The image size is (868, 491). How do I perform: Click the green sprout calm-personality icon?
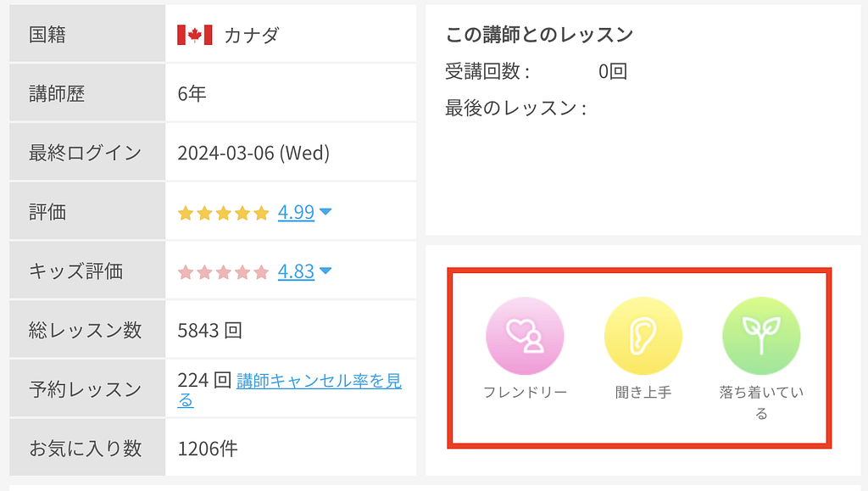pyautogui.click(x=761, y=336)
